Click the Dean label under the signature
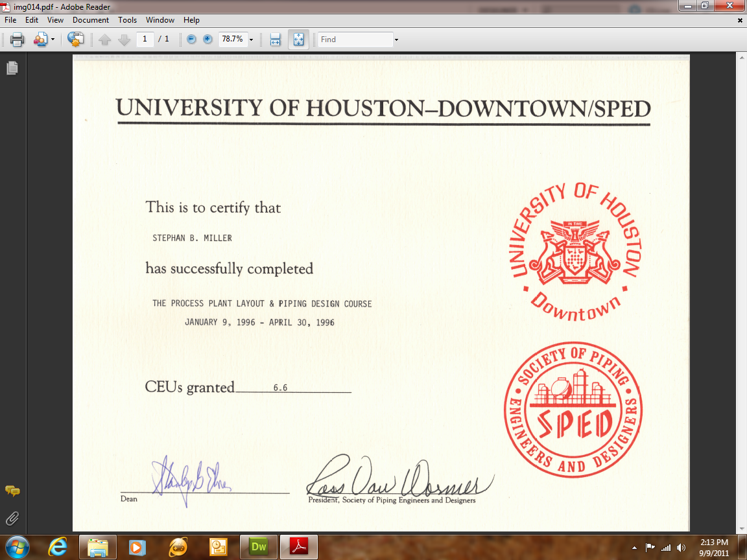The height and width of the screenshot is (560, 747). 128,498
